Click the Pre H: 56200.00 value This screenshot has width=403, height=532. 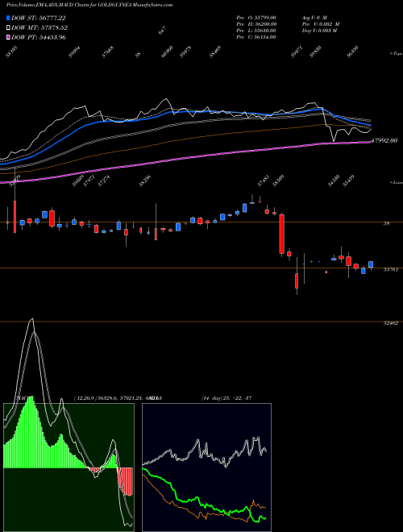point(256,24)
